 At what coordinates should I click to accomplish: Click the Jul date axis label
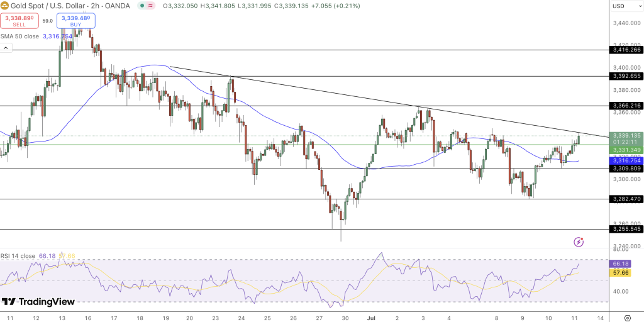pos(371,318)
